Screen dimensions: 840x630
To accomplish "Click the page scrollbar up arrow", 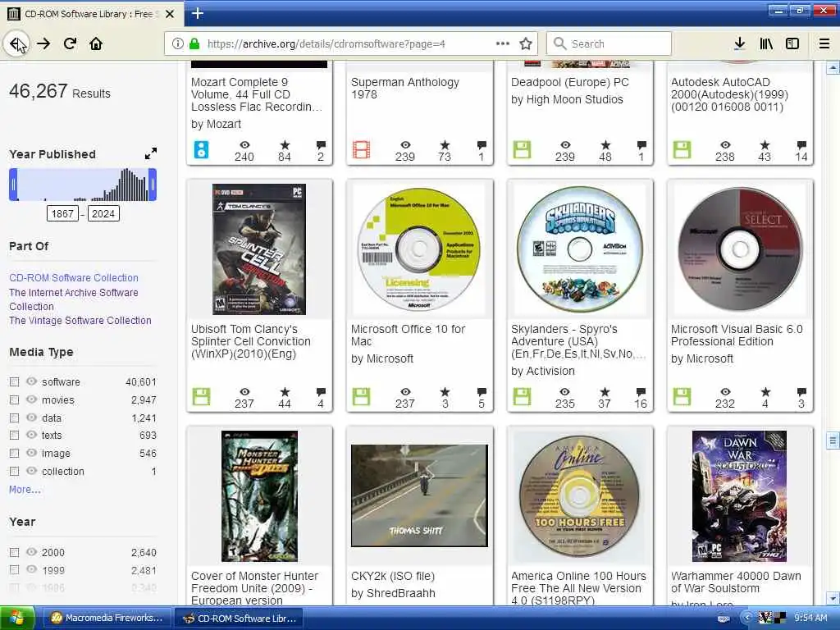I will [x=833, y=68].
